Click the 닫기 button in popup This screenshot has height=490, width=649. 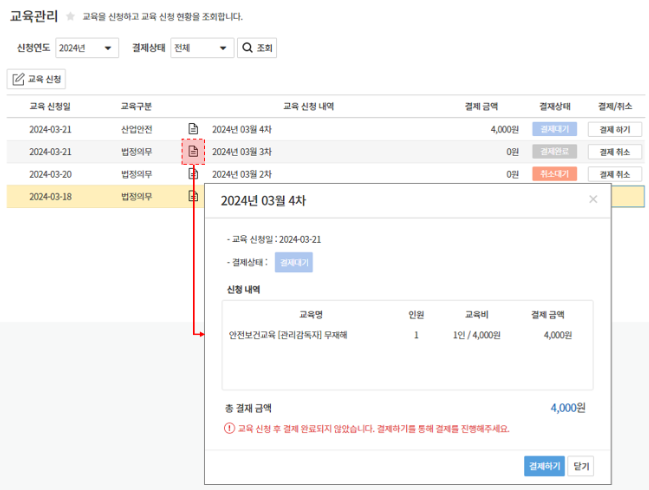click(x=580, y=466)
